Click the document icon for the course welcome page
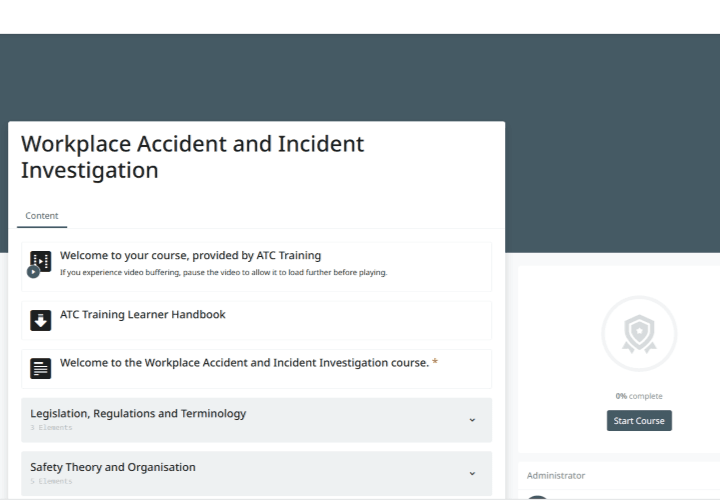Viewport: 720px width, 500px height. (x=40, y=368)
